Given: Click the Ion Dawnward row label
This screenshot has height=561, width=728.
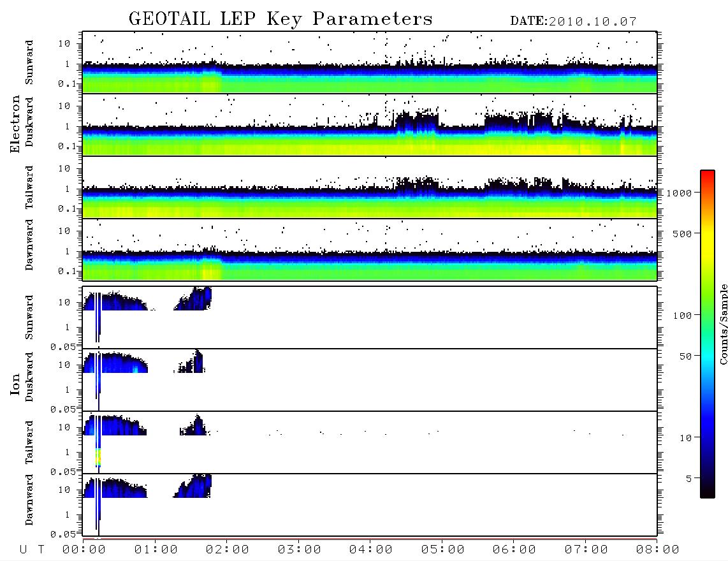Looking at the screenshot, I should click(x=29, y=500).
